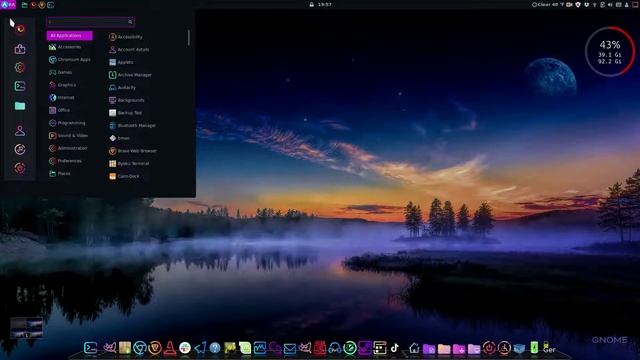
Task: Open System Settings gear in menu sidebar
Action: 20,67
